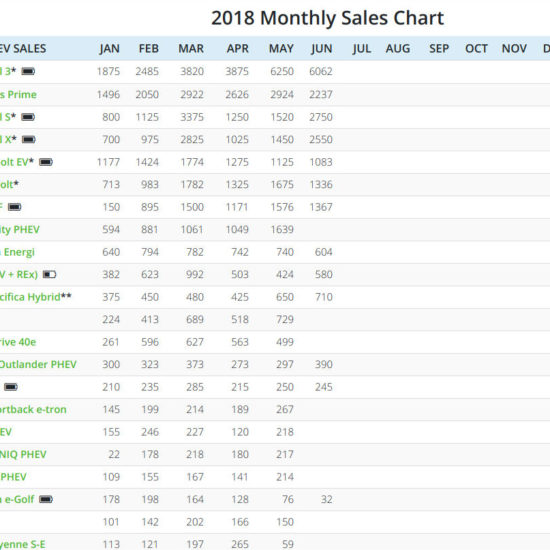Select the 32 June sales cell
This screenshot has width=550, height=550.
[327, 499]
